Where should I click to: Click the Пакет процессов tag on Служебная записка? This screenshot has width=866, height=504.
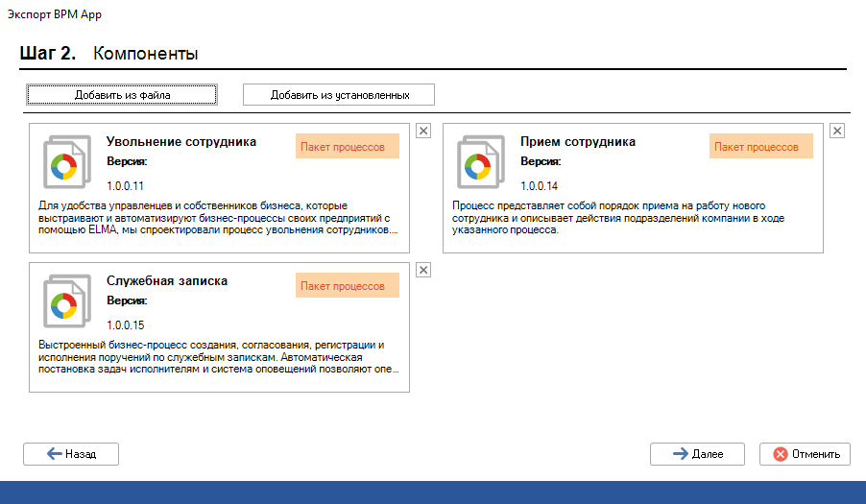342,286
